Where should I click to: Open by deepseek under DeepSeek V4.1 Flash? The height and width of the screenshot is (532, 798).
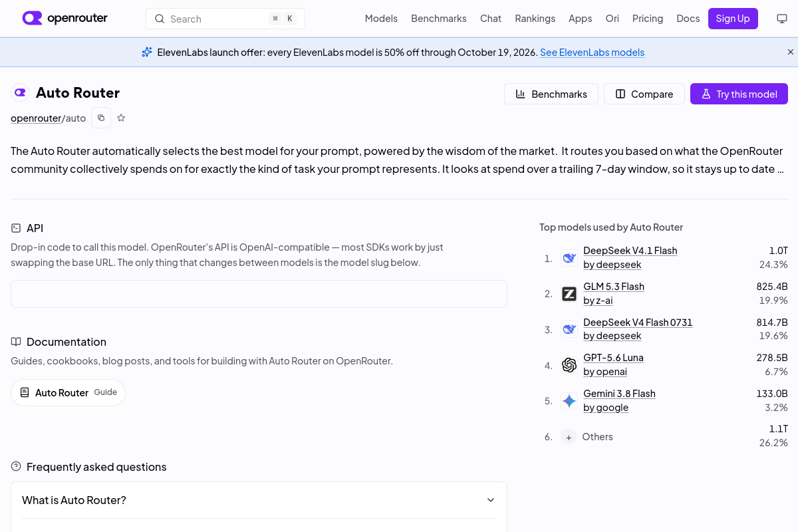click(x=612, y=265)
